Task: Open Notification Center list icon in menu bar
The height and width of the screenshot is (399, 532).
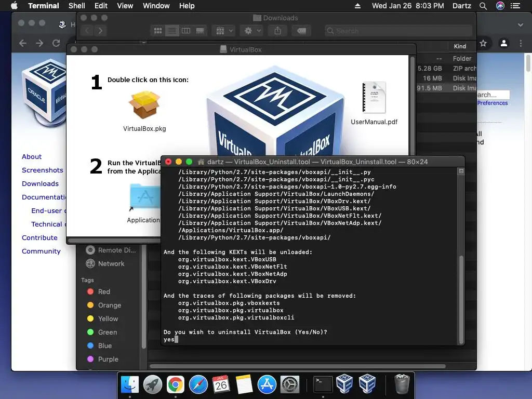Action: click(515, 6)
